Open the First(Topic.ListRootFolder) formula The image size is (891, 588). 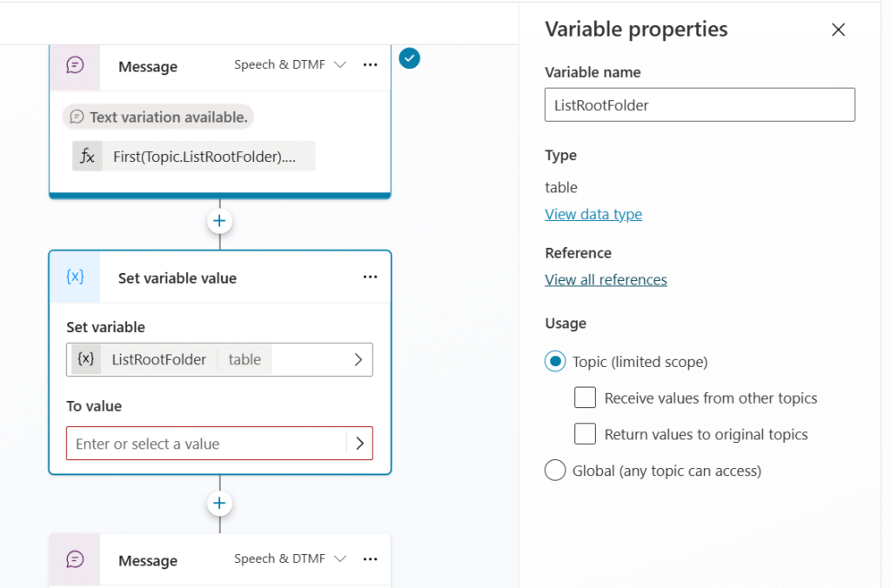tap(194, 157)
